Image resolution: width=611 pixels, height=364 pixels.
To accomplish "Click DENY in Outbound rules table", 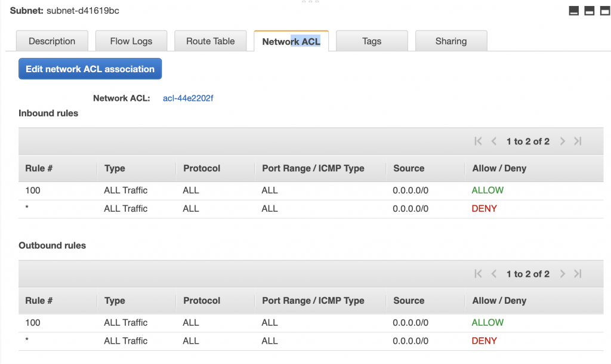I will [x=485, y=341].
